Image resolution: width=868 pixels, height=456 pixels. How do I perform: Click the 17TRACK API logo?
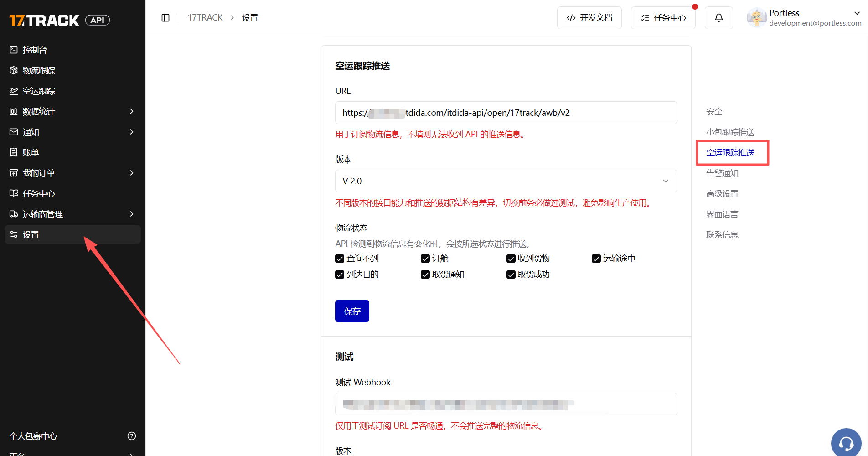click(x=59, y=20)
